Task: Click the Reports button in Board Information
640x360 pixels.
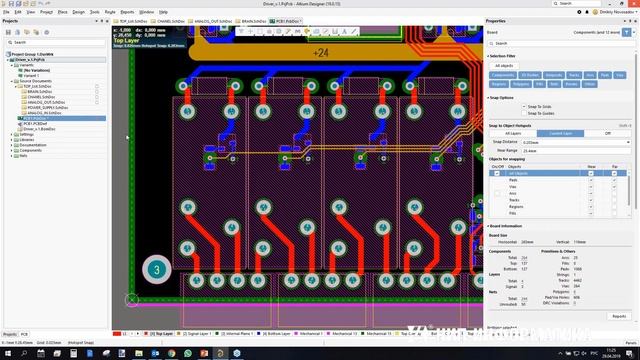Action: pyautogui.click(x=619, y=316)
